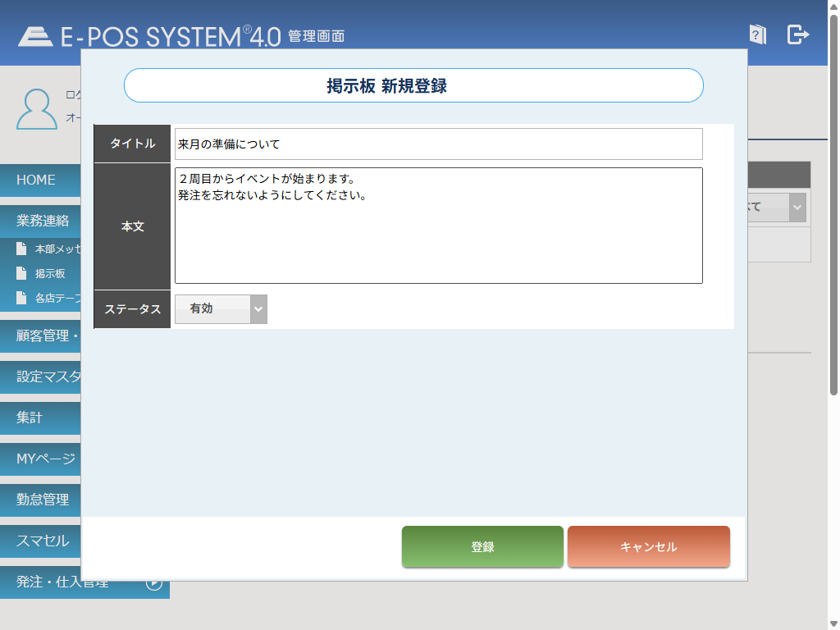The height and width of the screenshot is (630, 840).
Task: Select 勤怠管理 from the sidebar
Action: (x=43, y=499)
